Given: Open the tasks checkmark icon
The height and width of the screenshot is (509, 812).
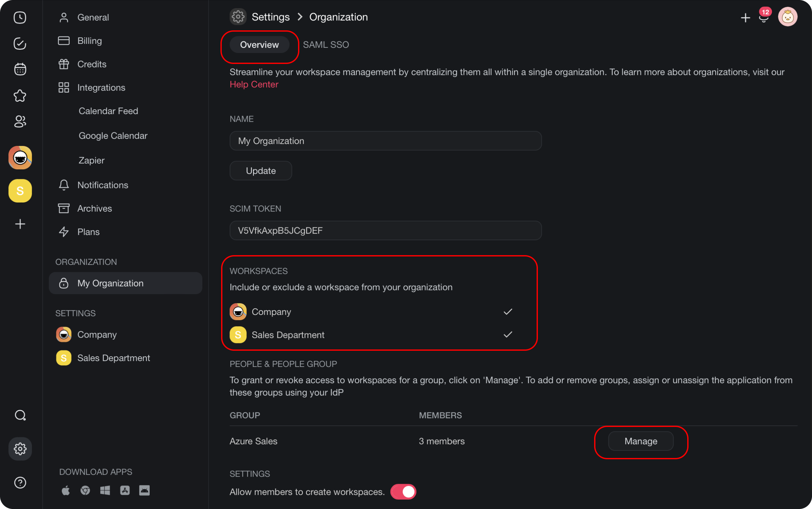Looking at the screenshot, I should 20,43.
